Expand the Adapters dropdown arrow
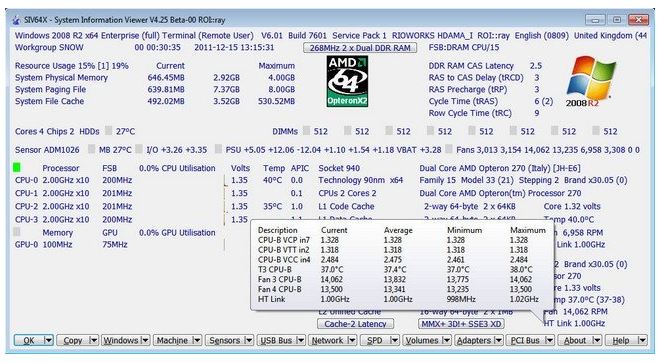Screen dimensions: 659x363 (498, 340)
